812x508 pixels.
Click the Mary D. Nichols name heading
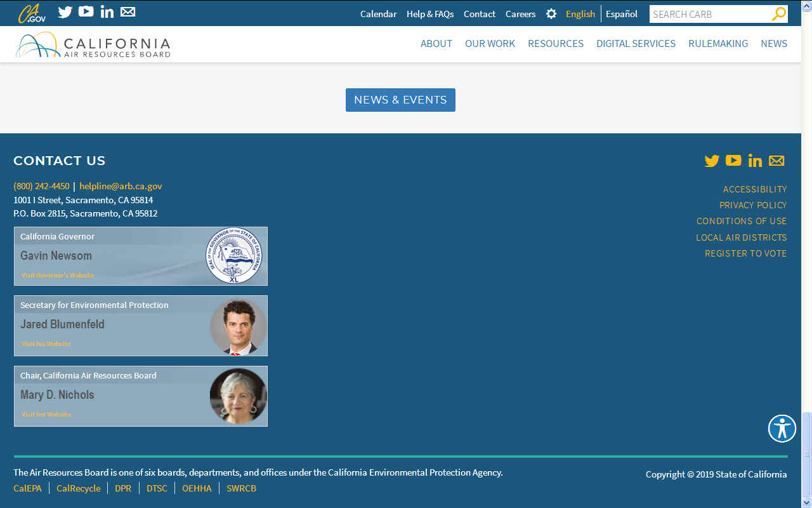point(57,395)
